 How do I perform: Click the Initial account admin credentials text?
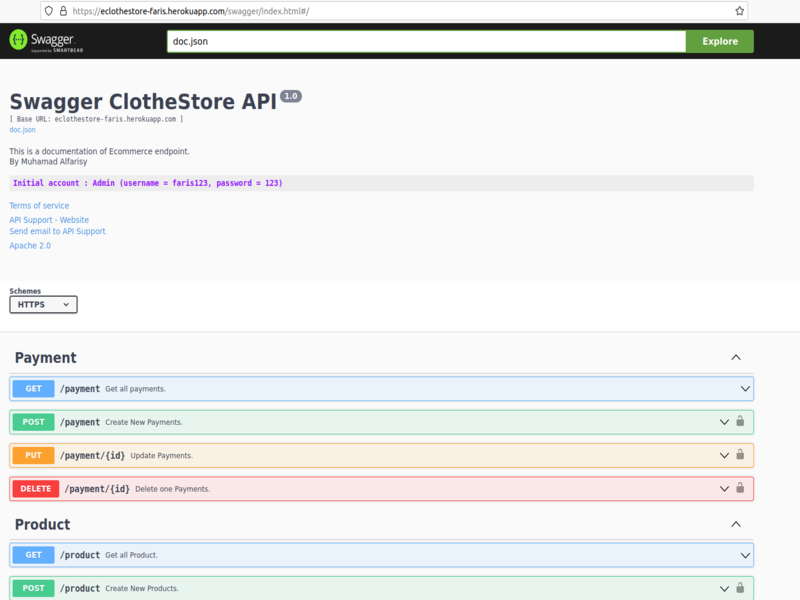[147, 183]
